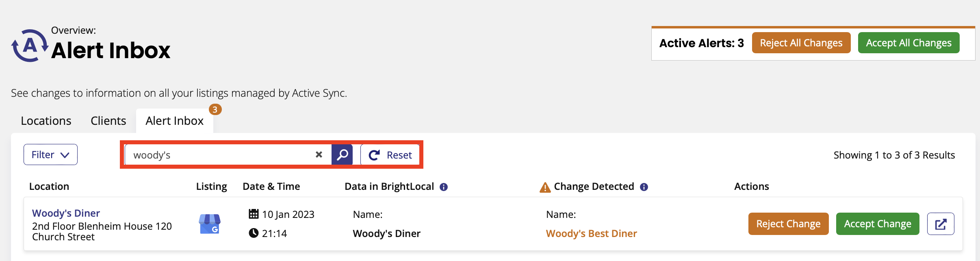Click Reject All Changes button
980x261 pixels.
(801, 43)
